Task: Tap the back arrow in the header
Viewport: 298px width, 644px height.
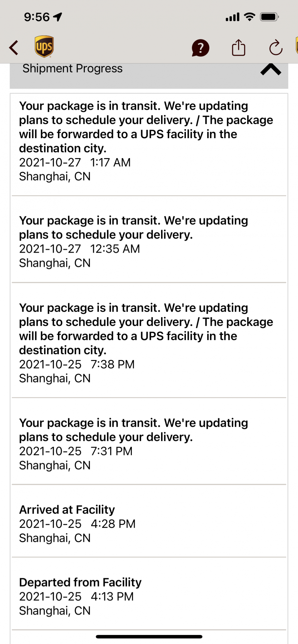Action: pos(14,48)
